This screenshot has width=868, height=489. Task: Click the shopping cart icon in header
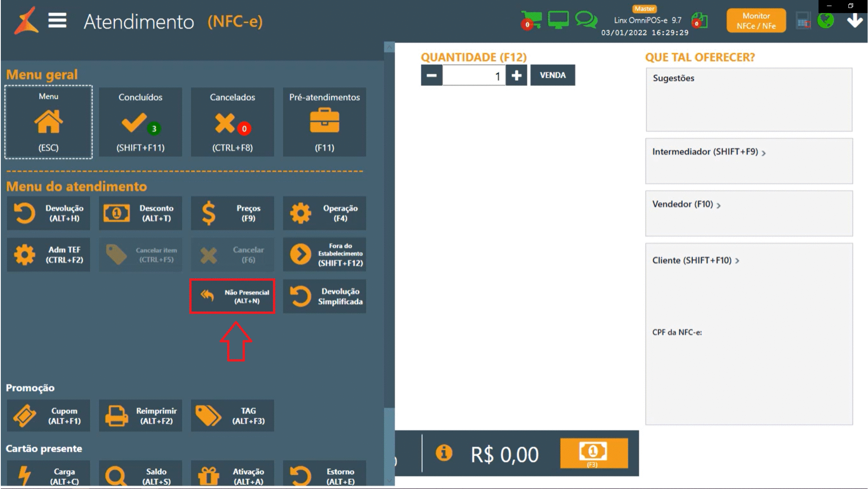[531, 20]
